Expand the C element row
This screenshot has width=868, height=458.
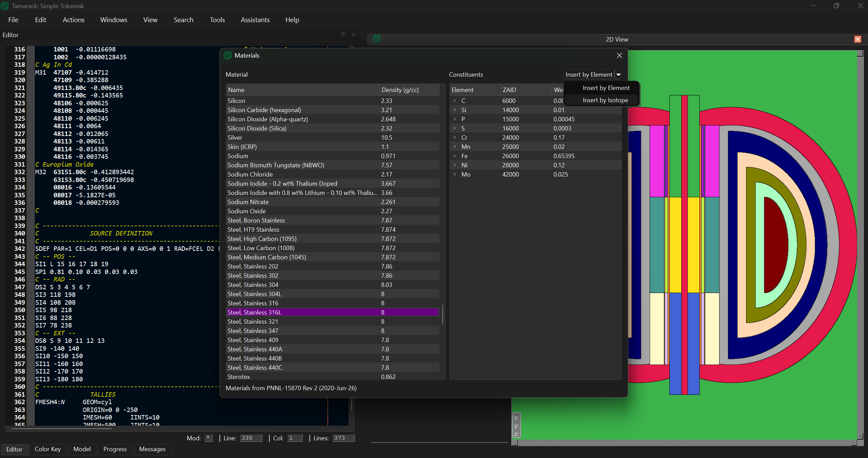click(x=455, y=101)
